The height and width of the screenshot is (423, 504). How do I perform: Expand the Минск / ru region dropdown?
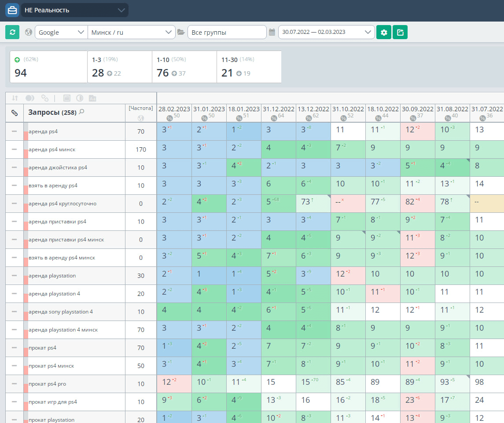131,32
